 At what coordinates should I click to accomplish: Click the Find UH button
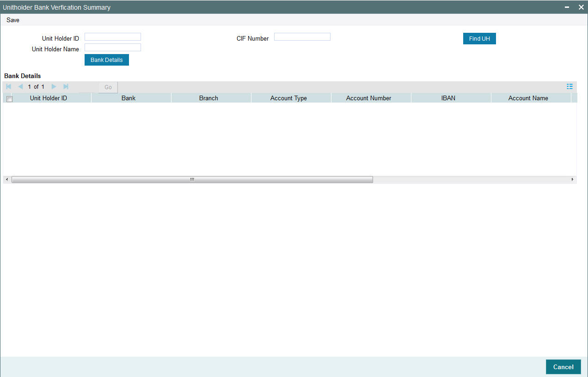[x=479, y=39]
